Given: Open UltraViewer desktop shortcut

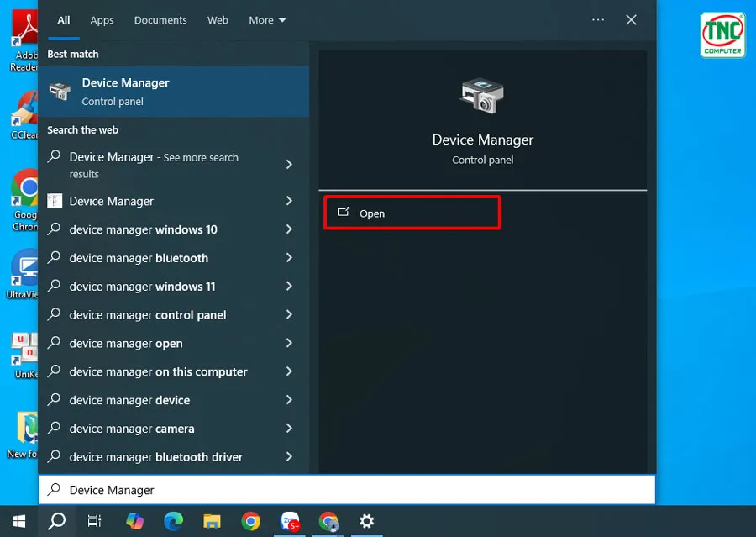Looking at the screenshot, I should point(22,274).
